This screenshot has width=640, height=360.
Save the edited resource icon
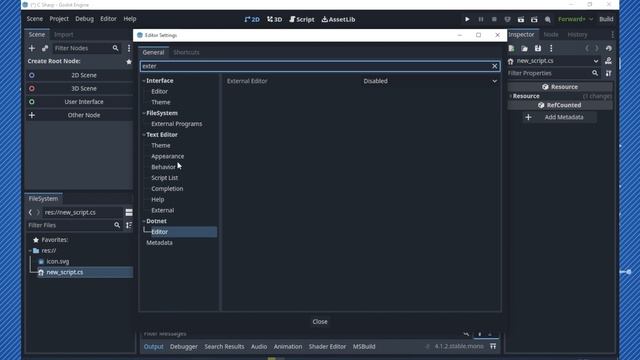(x=538, y=48)
